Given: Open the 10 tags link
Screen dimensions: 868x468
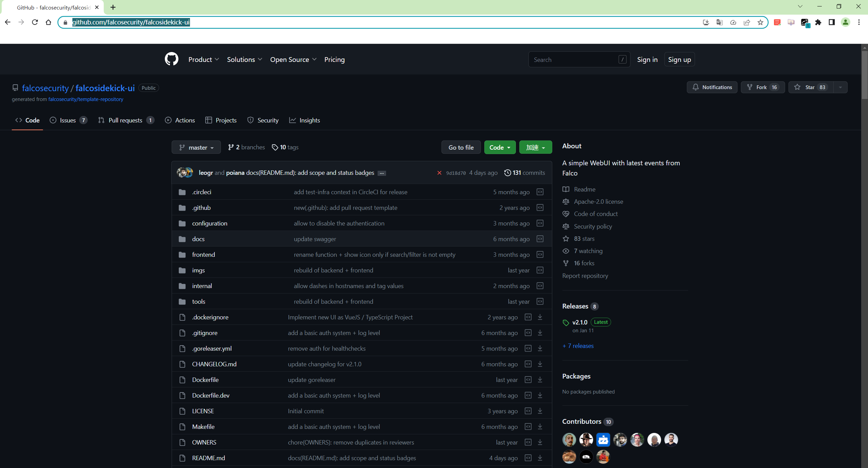Looking at the screenshot, I should click(285, 147).
